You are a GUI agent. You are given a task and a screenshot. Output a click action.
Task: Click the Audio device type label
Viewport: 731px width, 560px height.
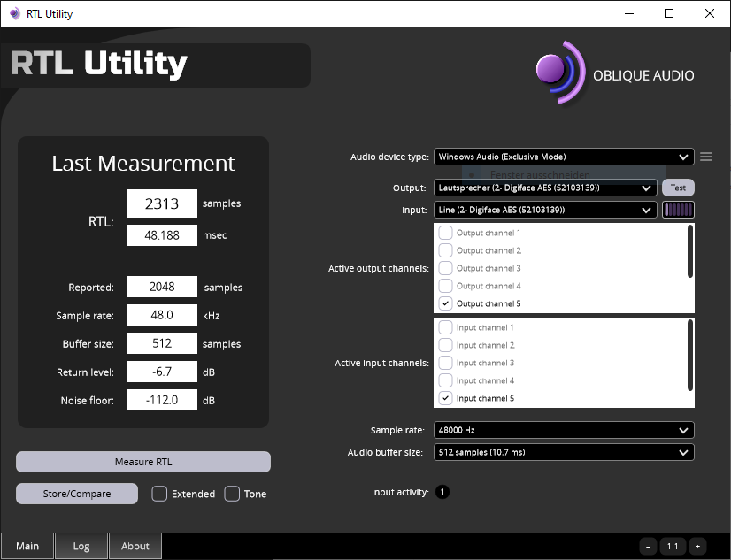point(389,157)
